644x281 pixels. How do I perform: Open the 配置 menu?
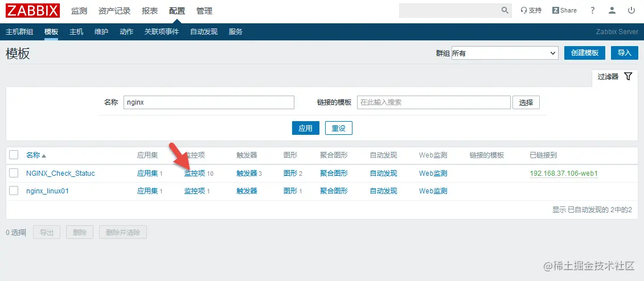tap(177, 11)
